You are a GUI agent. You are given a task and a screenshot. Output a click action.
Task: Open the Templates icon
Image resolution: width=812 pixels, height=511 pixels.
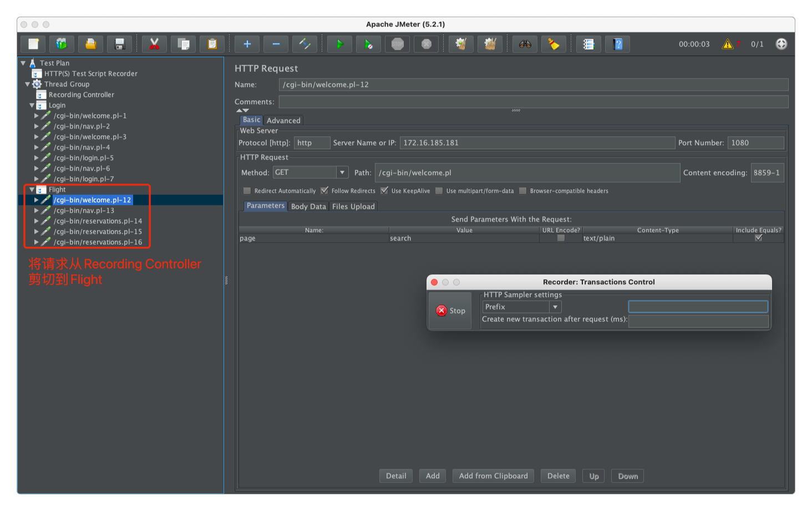(x=62, y=44)
